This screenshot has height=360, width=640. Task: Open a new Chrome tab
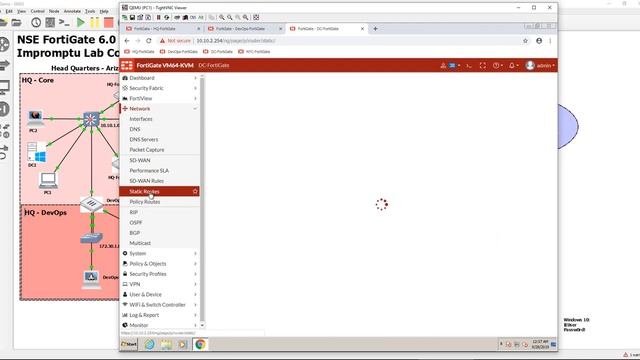click(375, 29)
